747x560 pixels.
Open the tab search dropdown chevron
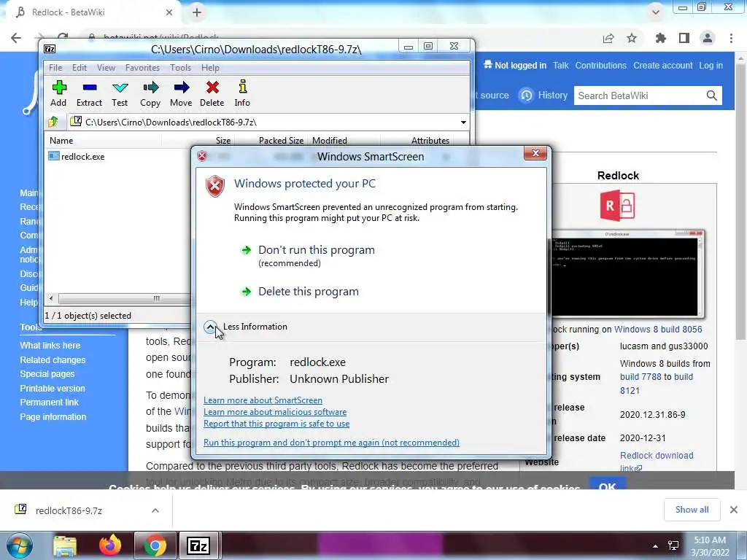(656, 12)
